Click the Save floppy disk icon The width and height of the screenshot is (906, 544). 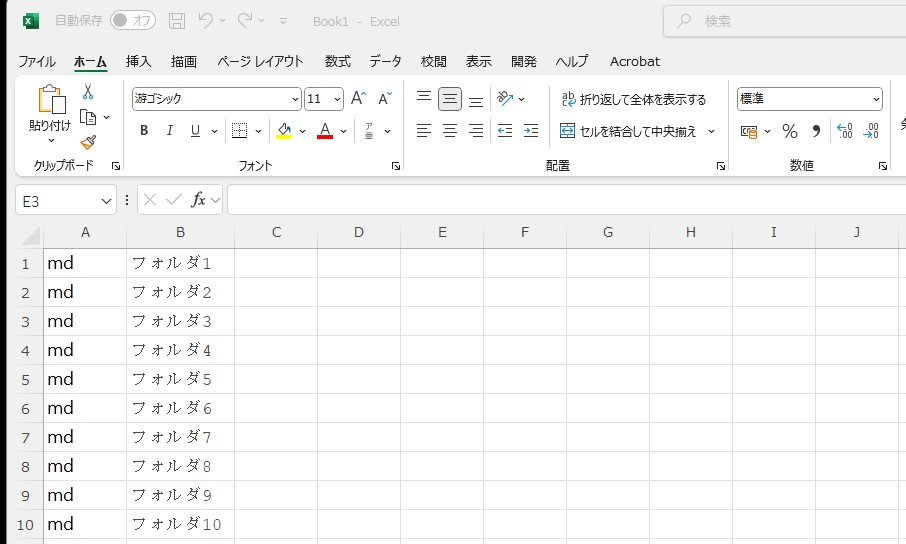pyautogui.click(x=177, y=20)
